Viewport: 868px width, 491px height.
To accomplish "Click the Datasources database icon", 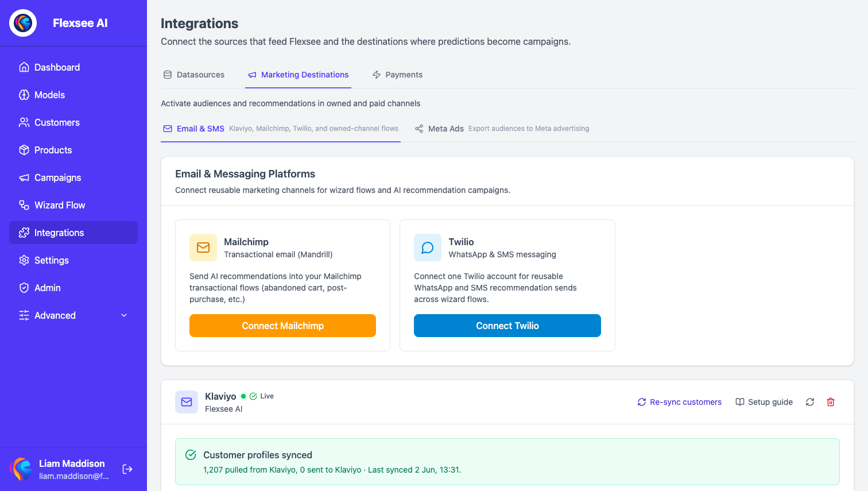I will (168, 75).
